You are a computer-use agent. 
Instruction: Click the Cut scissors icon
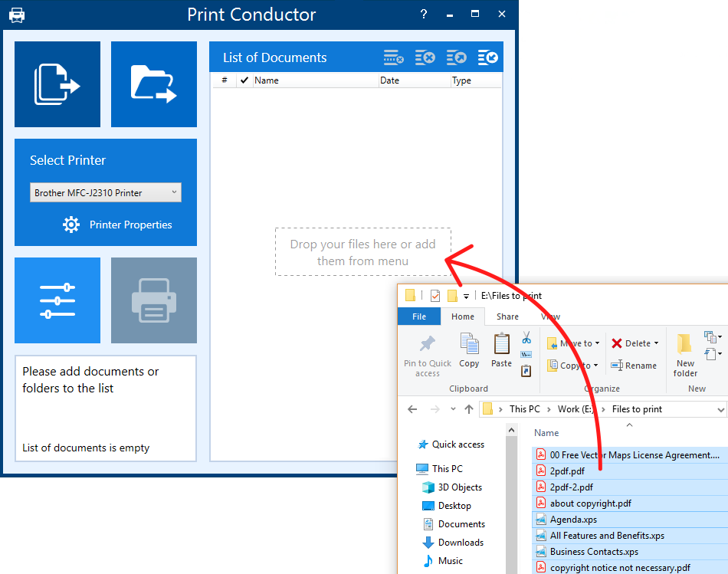526,338
